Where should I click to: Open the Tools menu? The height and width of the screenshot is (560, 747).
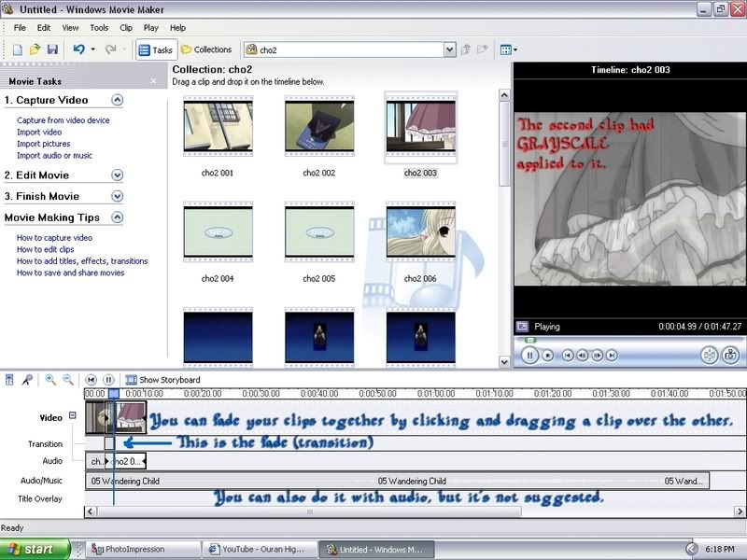tap(99, 28)
